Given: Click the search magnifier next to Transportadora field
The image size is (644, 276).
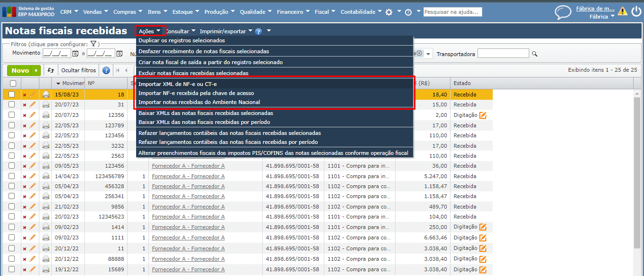Looking at the screenshot, I should point(535,54).
